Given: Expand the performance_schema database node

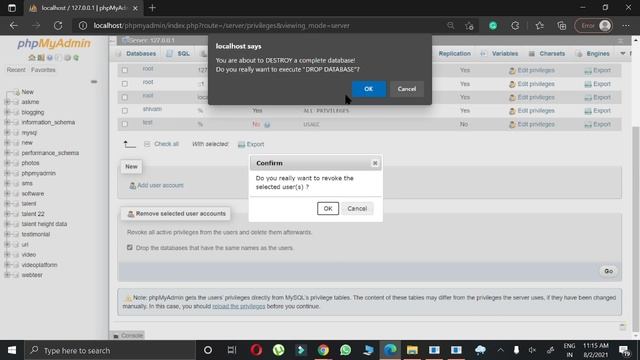Looking at the screenshot, I should [x=7, y=153].
